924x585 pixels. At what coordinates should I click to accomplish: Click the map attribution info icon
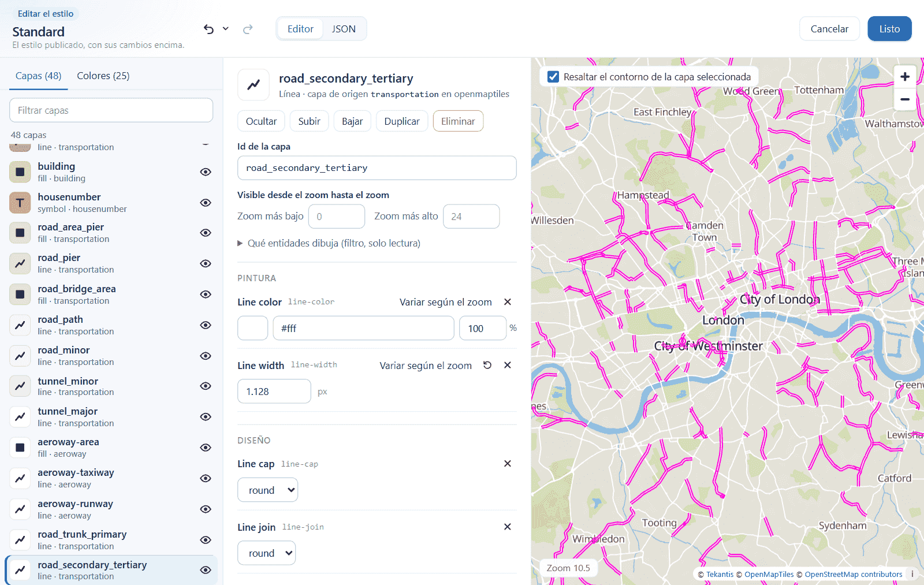click(912, 574)
